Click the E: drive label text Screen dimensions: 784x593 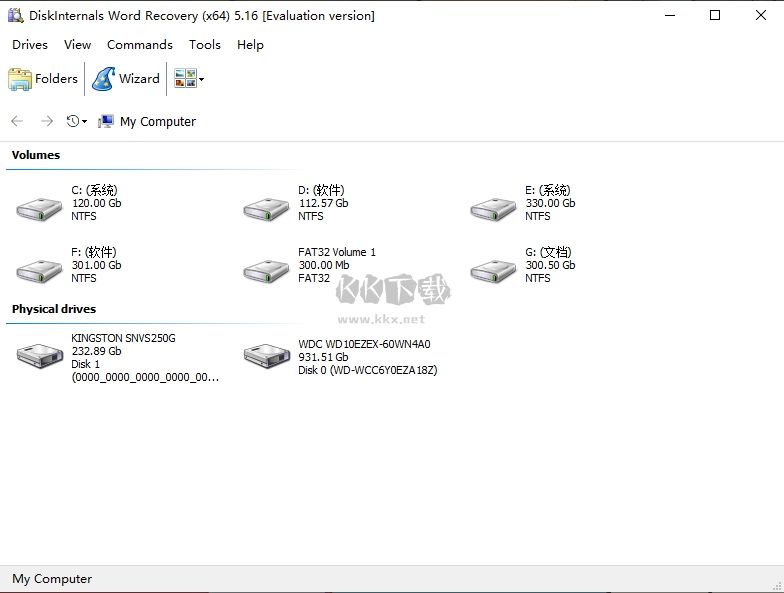click(x=548, y=190)
